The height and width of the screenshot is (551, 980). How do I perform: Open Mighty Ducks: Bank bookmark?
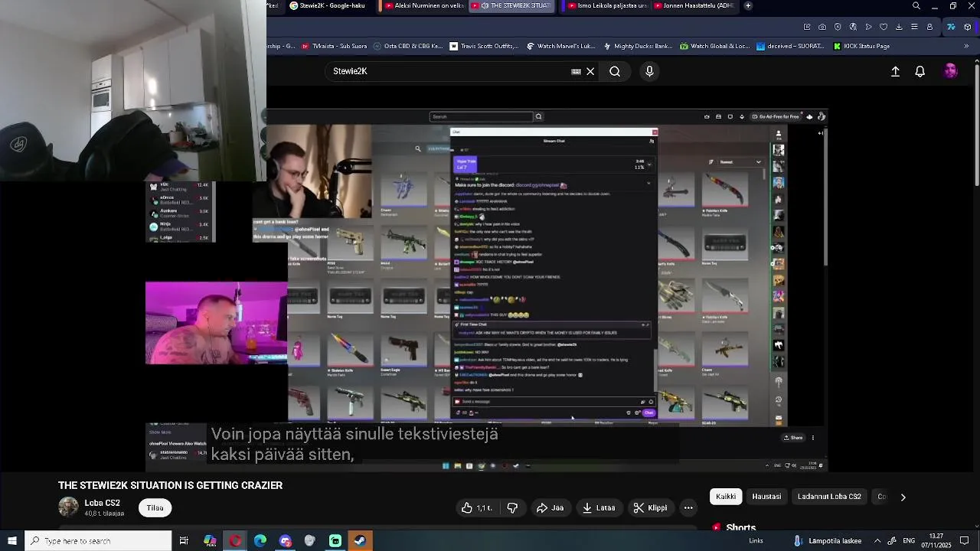click(x=637, y=46)
